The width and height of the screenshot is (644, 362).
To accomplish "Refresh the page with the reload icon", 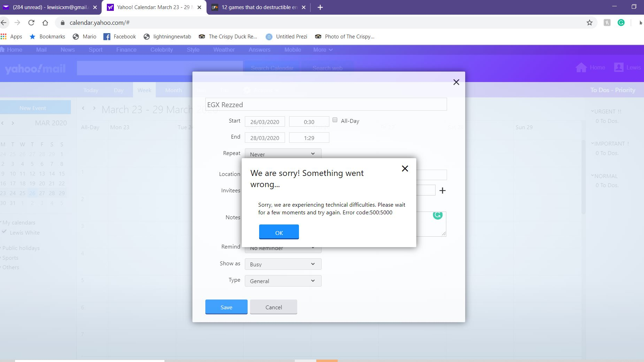I will click(31, 22).
